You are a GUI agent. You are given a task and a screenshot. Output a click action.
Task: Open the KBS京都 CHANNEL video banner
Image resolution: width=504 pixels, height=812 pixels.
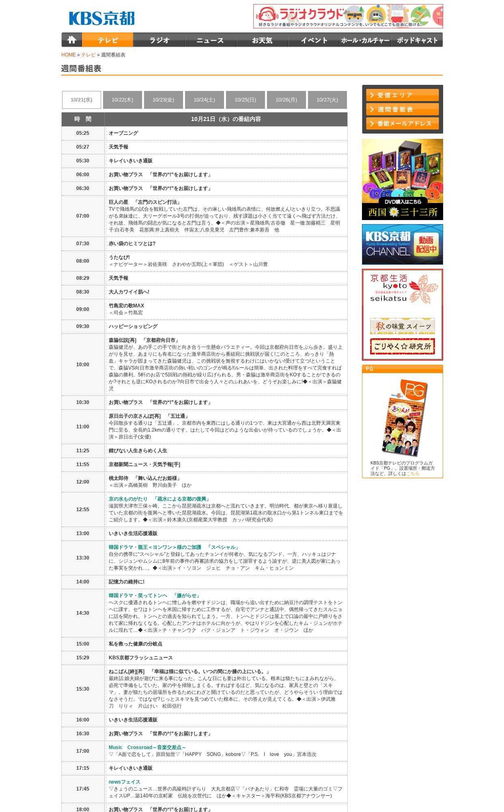click(x=403, y=244)
